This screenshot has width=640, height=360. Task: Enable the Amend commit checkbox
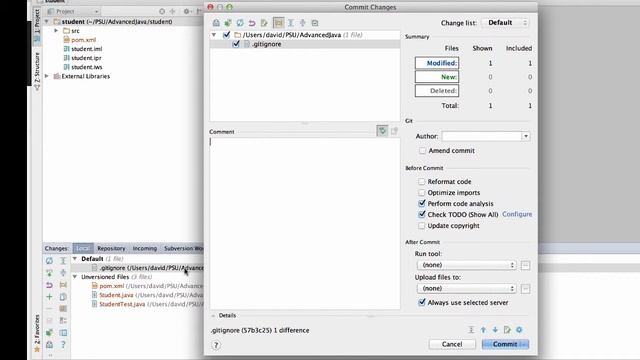(x=422, y=151)
